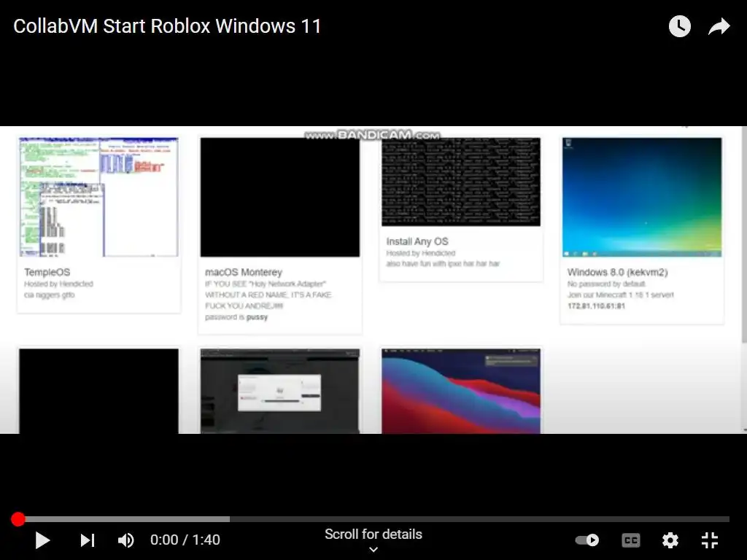Open the dark installer dialog VM thumbnail
Screen dimensions: 747x560
pos(280,391)
